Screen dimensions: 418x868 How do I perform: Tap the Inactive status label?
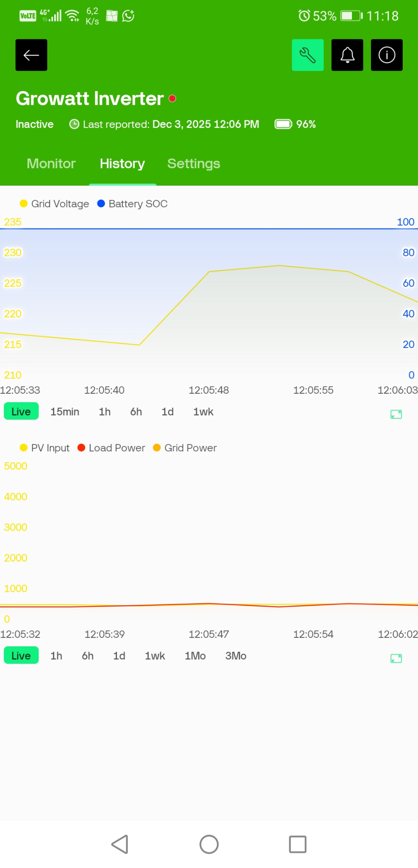[35, 124]
